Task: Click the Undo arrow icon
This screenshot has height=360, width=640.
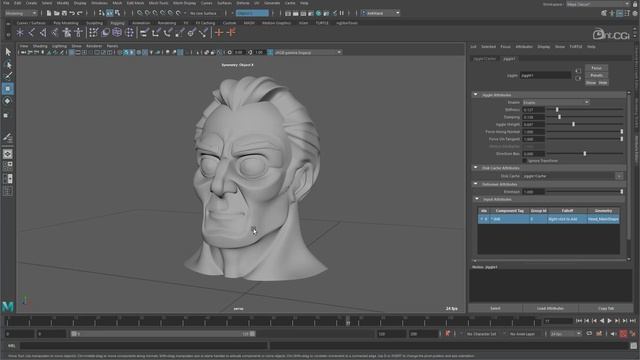Action: [72, 13]
